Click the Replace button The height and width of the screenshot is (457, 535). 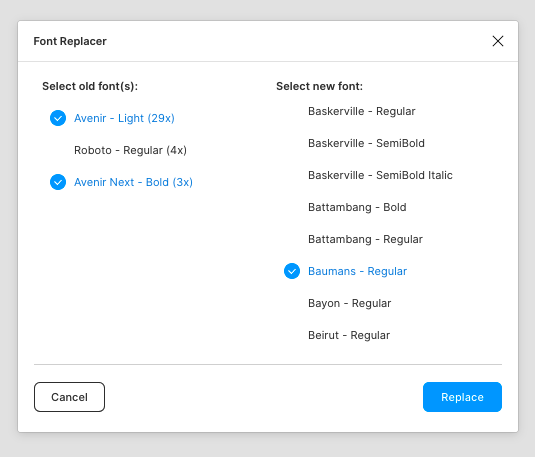tap(462, 397)
